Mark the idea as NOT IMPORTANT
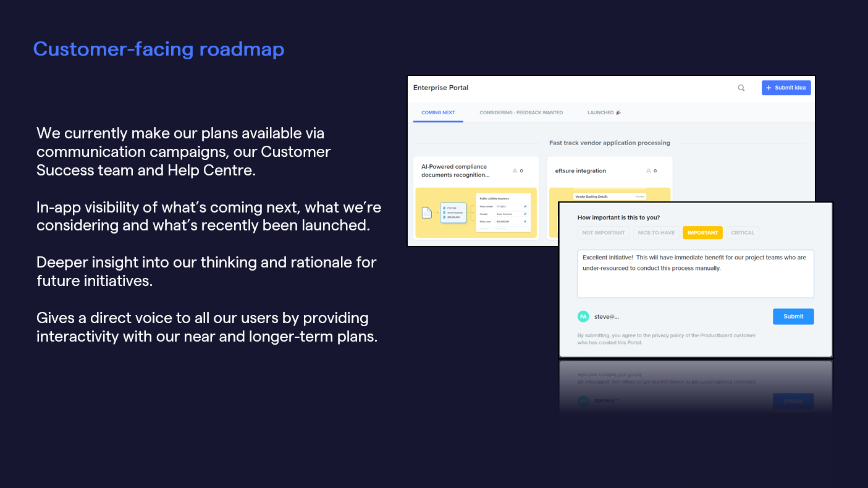 point(604,232)
